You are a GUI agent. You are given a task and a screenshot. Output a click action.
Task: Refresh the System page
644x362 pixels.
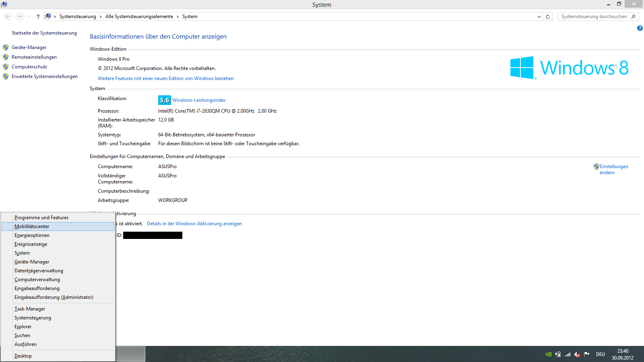click(548, 16)
